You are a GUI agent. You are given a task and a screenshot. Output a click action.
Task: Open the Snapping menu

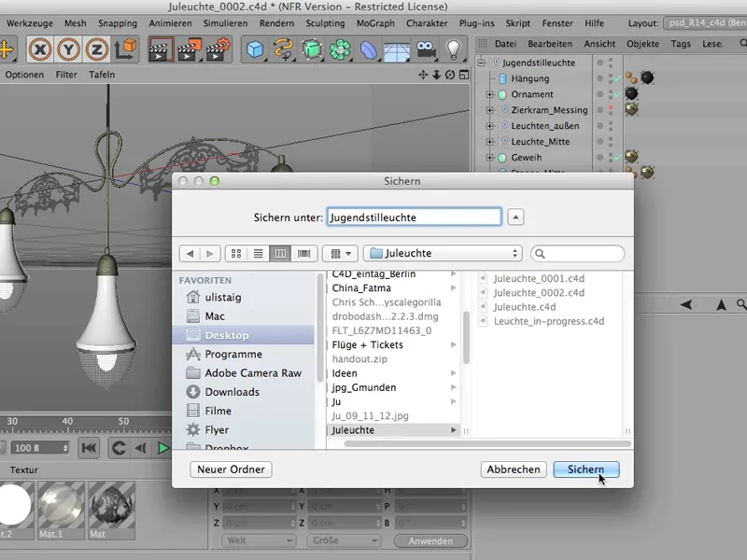pos(118,22)
